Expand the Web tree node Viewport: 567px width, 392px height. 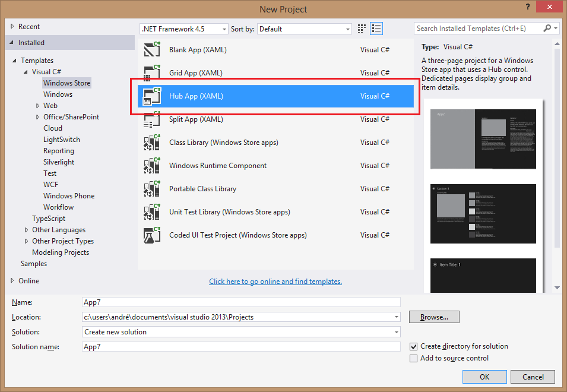click(37, 106)
